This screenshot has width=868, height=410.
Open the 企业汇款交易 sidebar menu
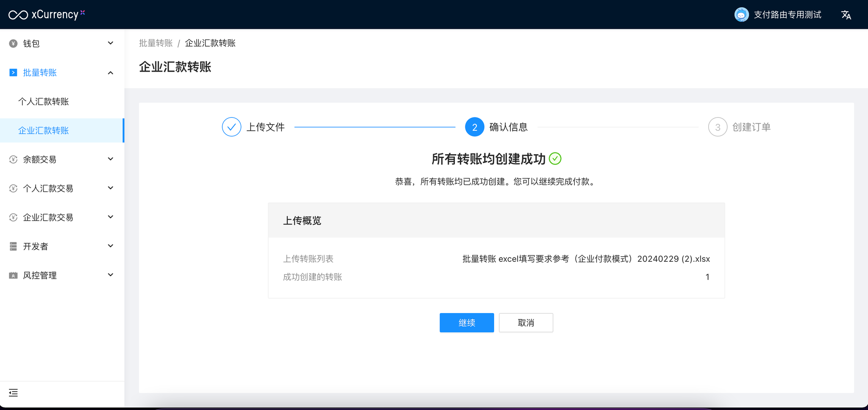tap(62, 217)
